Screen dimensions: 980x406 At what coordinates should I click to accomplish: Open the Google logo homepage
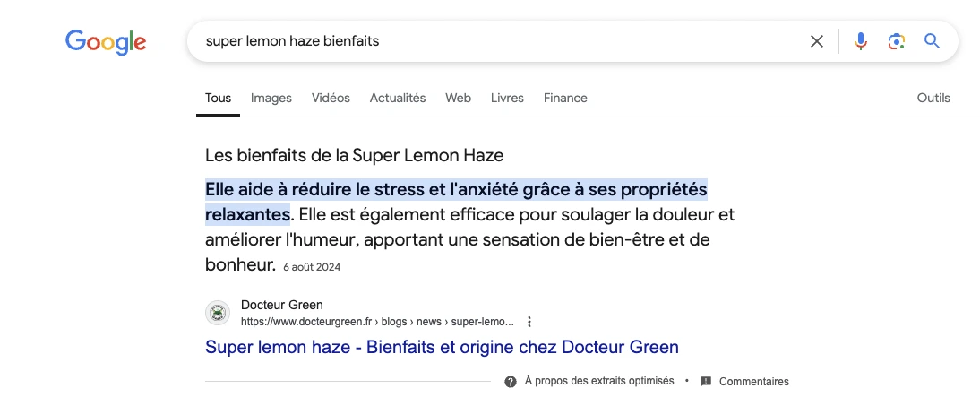coord(106,42)
